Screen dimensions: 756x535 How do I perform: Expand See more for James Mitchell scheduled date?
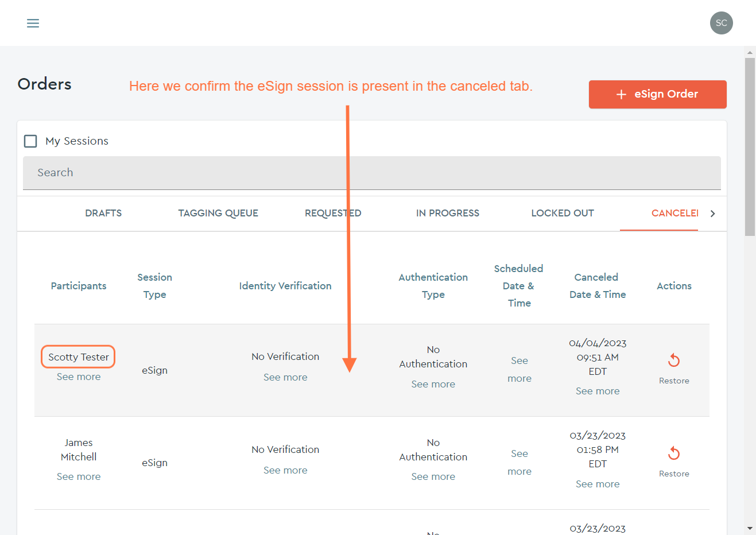coord(519,463)
